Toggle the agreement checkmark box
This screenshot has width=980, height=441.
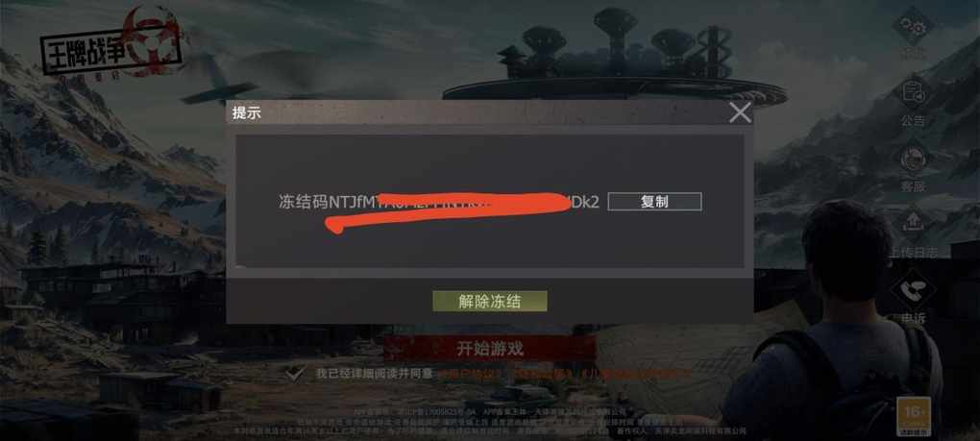[x=294, y=374]
